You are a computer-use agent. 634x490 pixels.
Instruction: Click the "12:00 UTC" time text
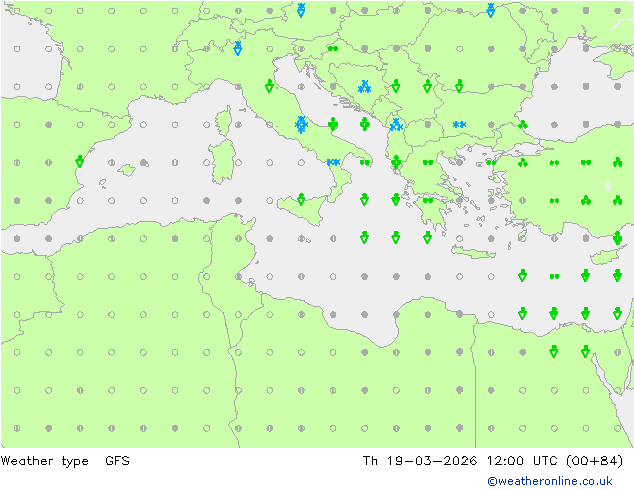click(523, 461)
